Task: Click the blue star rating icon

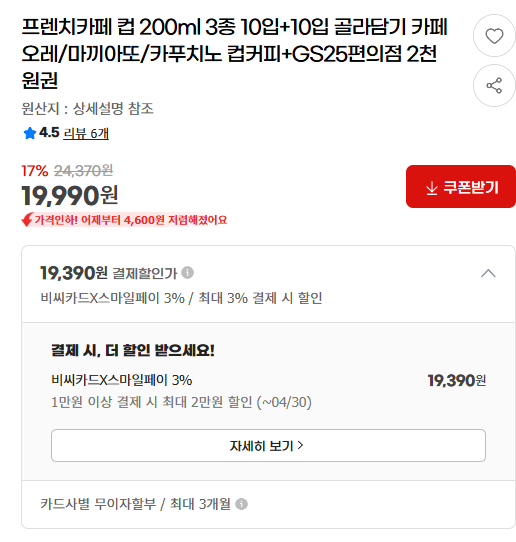Action: (30, 133)
